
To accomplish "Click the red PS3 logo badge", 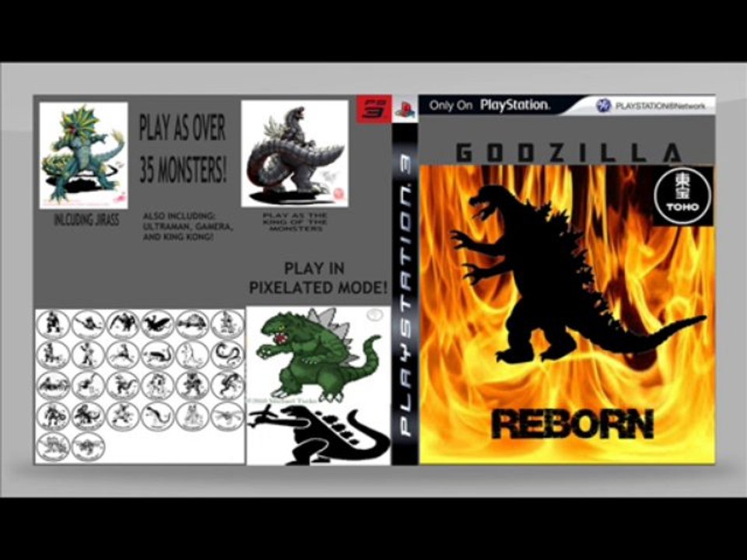I will [x=374, y=110].
